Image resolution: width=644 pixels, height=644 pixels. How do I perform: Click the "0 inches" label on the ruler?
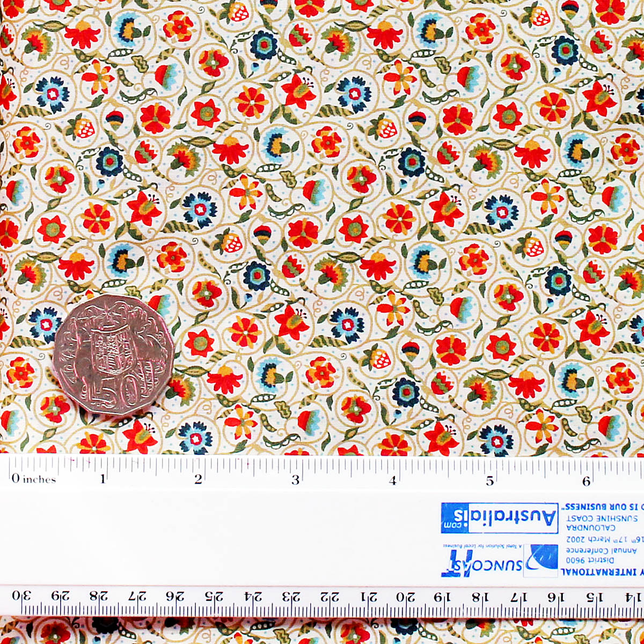point(34,479)
